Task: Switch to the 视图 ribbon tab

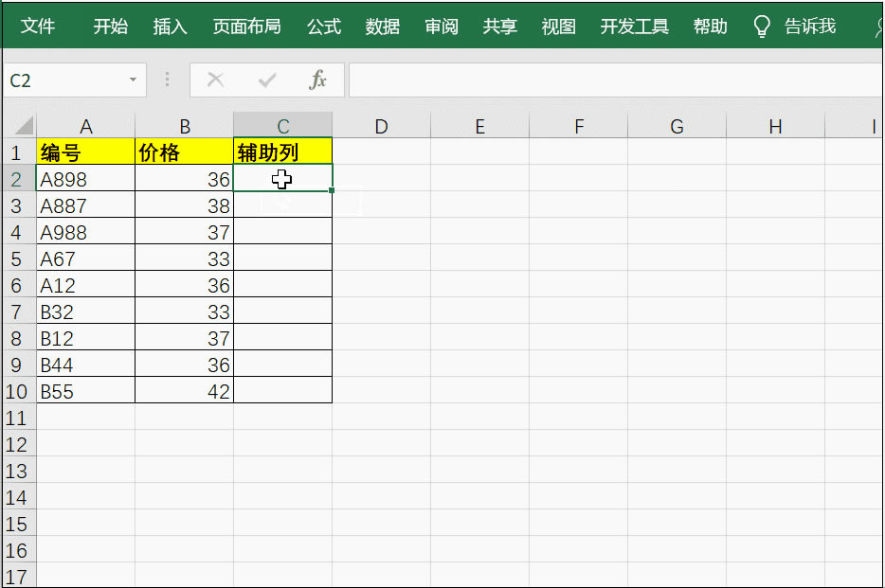Action: 557,27
